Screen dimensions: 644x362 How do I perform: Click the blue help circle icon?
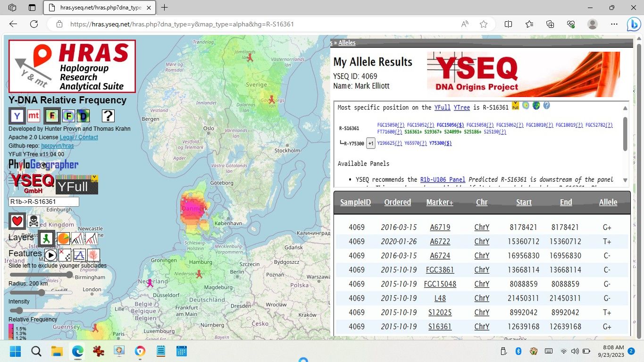(x=546, y=105)
